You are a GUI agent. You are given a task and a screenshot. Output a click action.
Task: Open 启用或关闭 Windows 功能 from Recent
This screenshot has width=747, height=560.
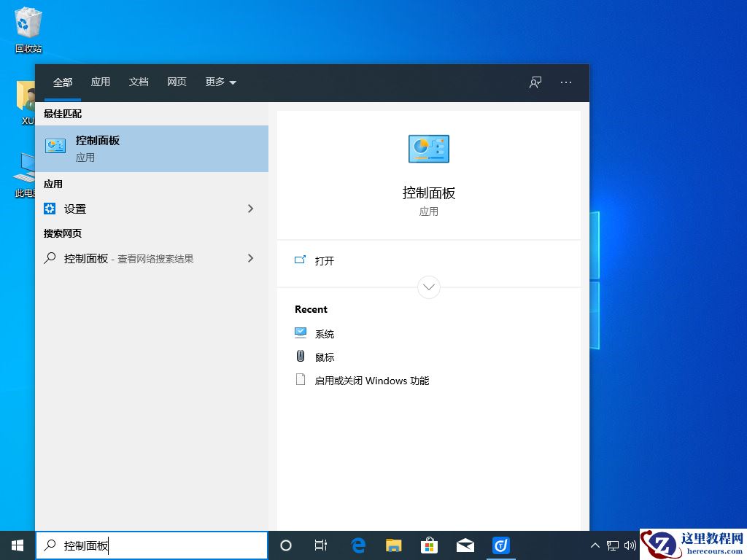pyautogui.click(x=372, y=380)
